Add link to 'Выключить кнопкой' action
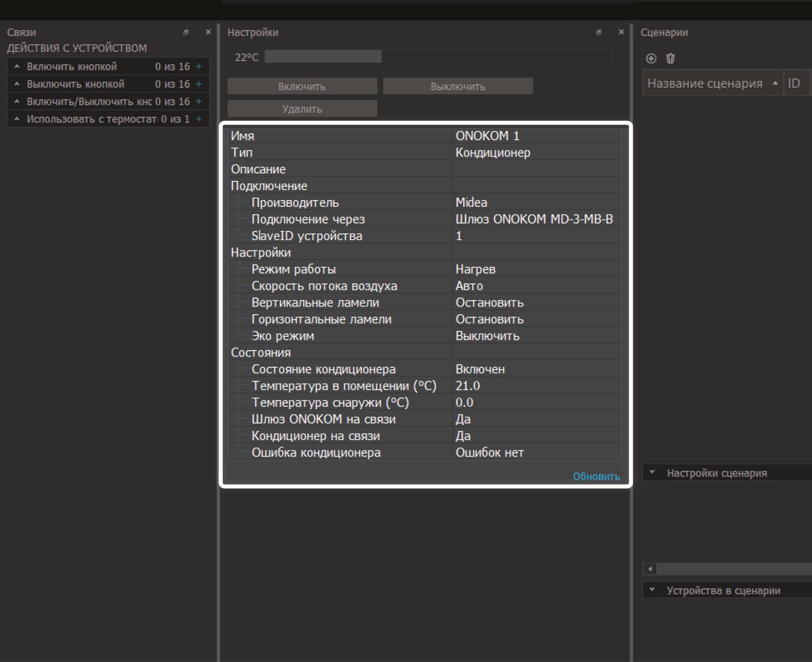 coord(199,84)
